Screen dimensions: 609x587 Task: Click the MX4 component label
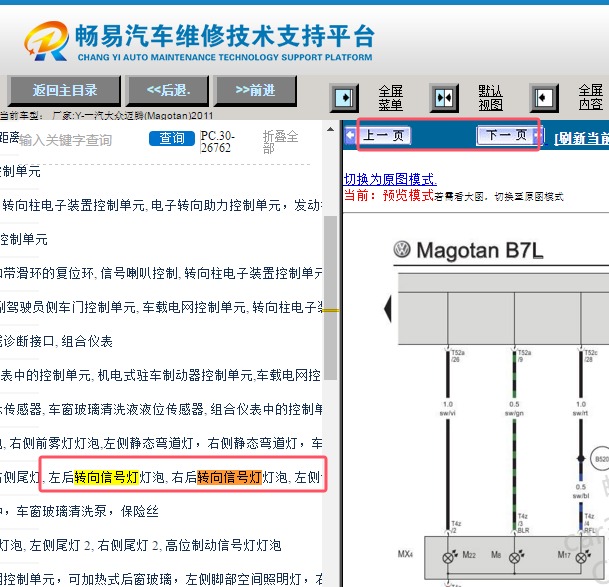pyautogui.click(x=405, y=554)
